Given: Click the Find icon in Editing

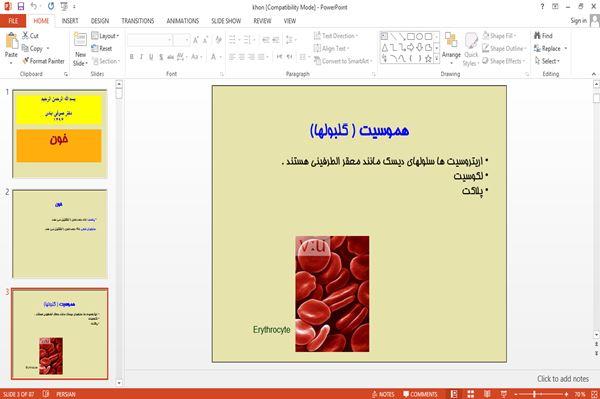Looking at the screenshot, I should (x=538, y=36).
